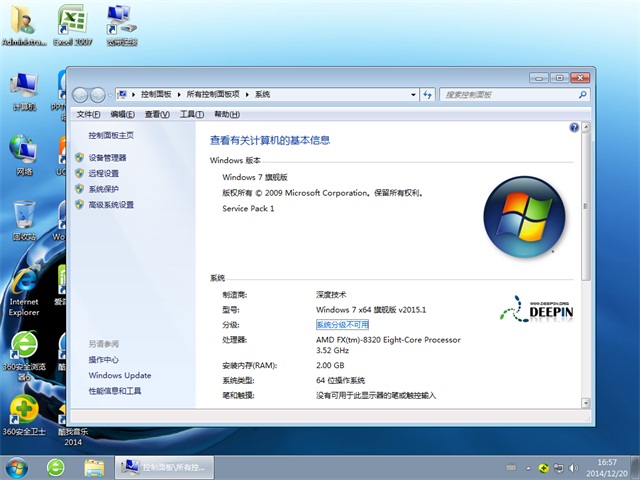Click the refresh button next to address bar

pos(427,95)
